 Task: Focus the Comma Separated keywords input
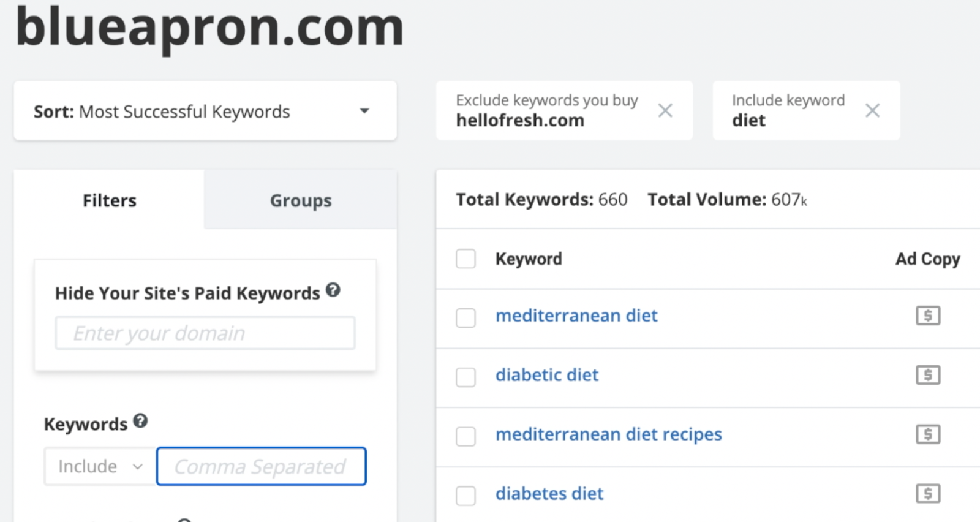261,467
